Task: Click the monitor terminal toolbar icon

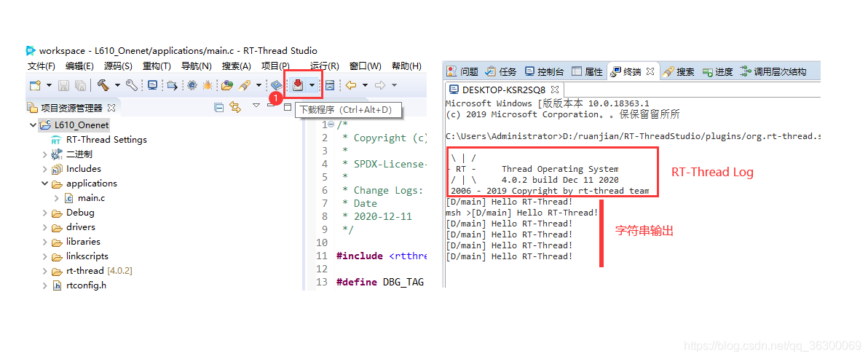Action: pyautogui.click(x=152, y=85)
